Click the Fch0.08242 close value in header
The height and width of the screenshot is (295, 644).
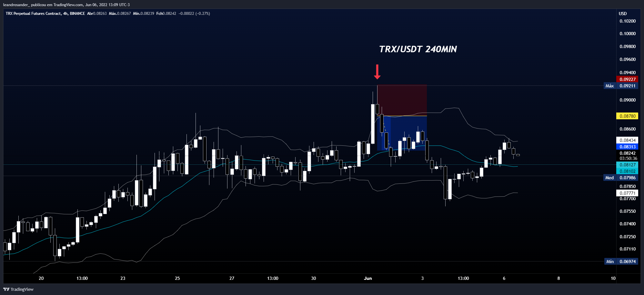[166, 14]
